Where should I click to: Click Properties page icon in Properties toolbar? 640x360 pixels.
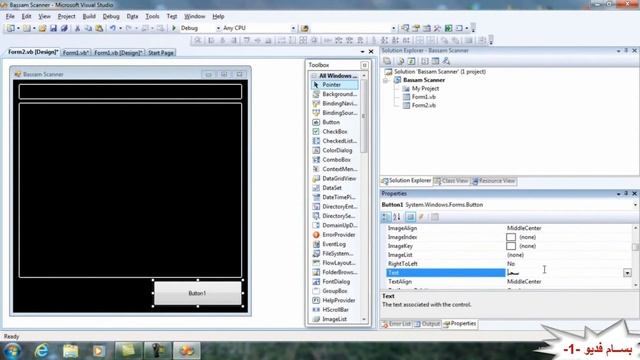click(435, 217)
